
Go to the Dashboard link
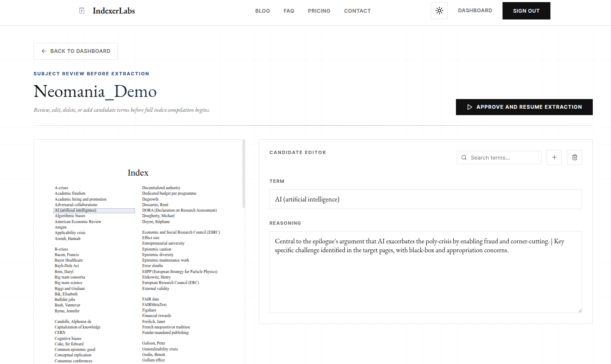(475, 11)
